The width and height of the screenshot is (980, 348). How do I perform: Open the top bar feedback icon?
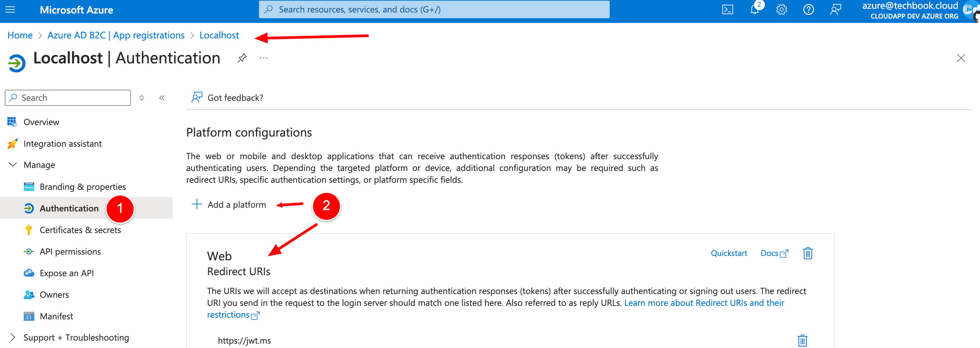835,9
